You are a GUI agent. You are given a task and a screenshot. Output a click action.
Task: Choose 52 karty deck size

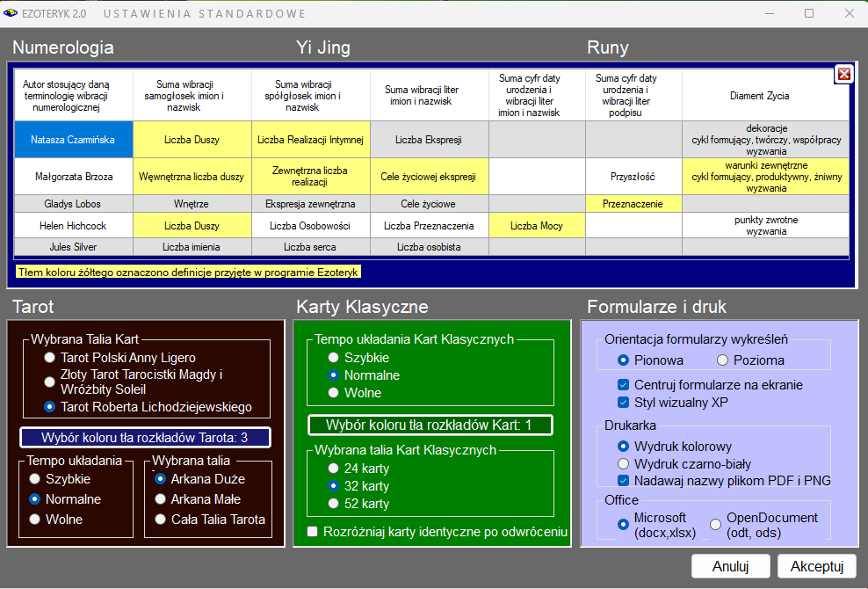[x=334, y=504]
